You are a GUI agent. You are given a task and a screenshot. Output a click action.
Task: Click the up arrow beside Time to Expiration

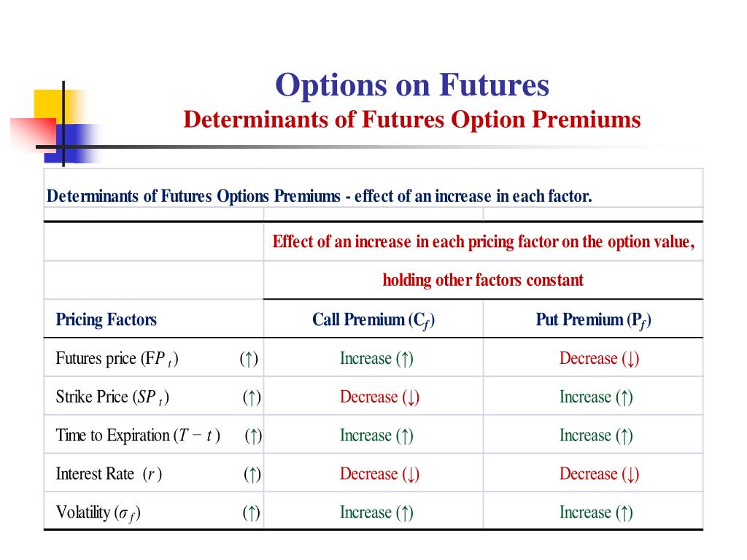[253, 436]
